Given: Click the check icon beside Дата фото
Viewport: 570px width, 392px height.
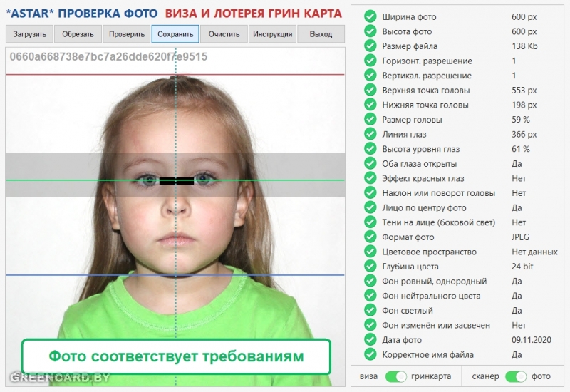Looking at the screenshot, I should pos(370,340).
